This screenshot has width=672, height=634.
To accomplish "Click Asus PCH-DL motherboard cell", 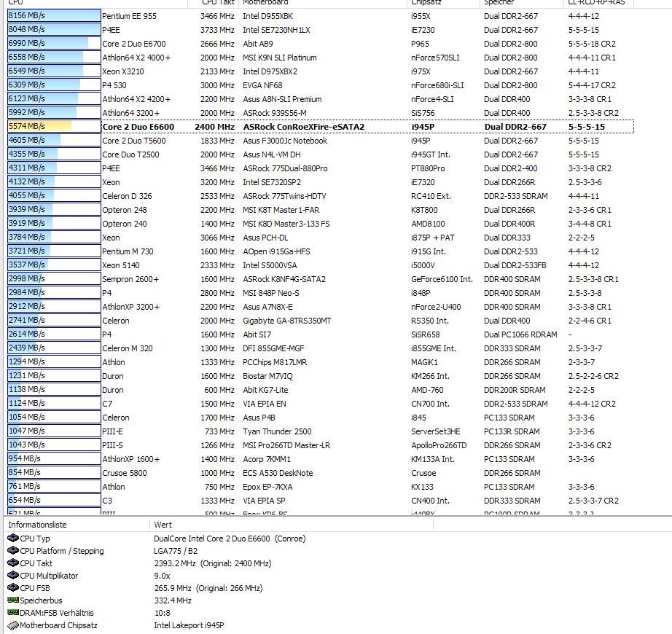I will click(265, 238).
